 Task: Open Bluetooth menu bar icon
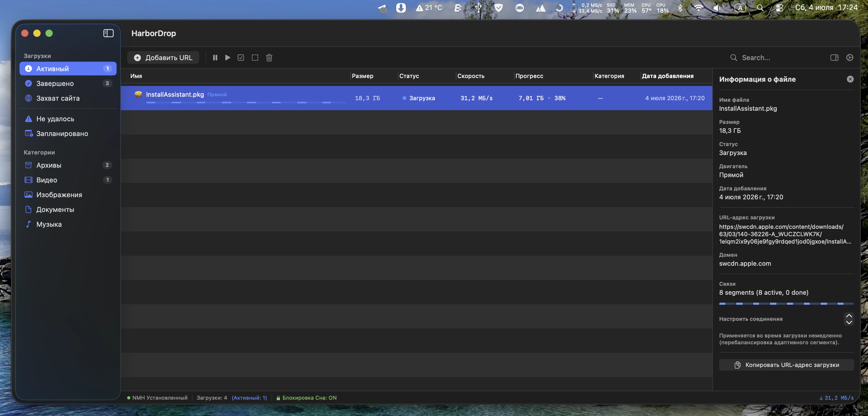pos(680,8)
